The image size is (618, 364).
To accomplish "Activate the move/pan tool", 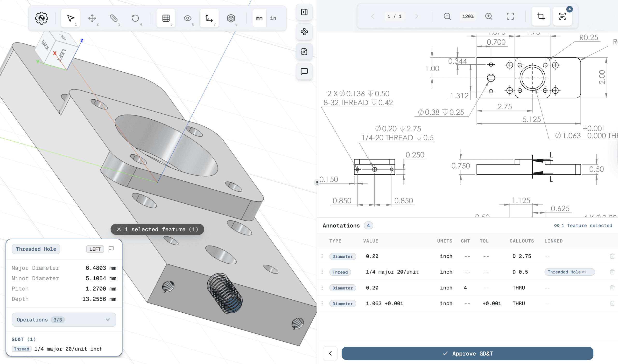I will point(92,18).
